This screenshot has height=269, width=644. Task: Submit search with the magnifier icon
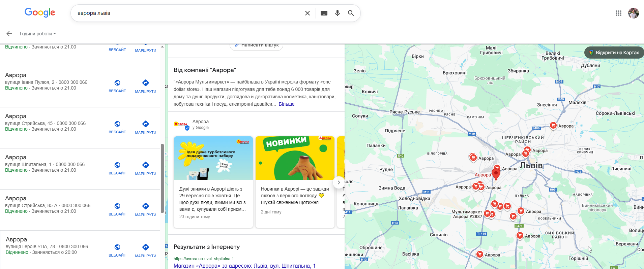[x=351, y=13]
